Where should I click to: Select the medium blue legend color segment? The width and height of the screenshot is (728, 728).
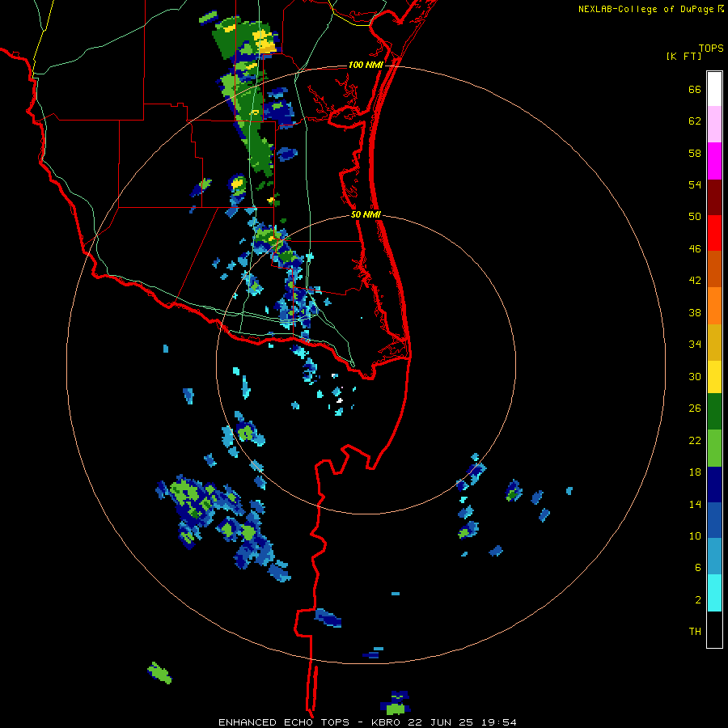pyautogui.click(x=714, y=520)
